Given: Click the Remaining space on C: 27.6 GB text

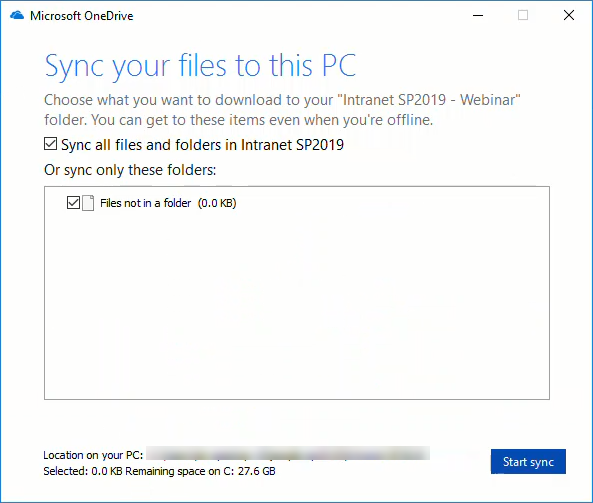Looking at the screenshot, I should [200, 471].
